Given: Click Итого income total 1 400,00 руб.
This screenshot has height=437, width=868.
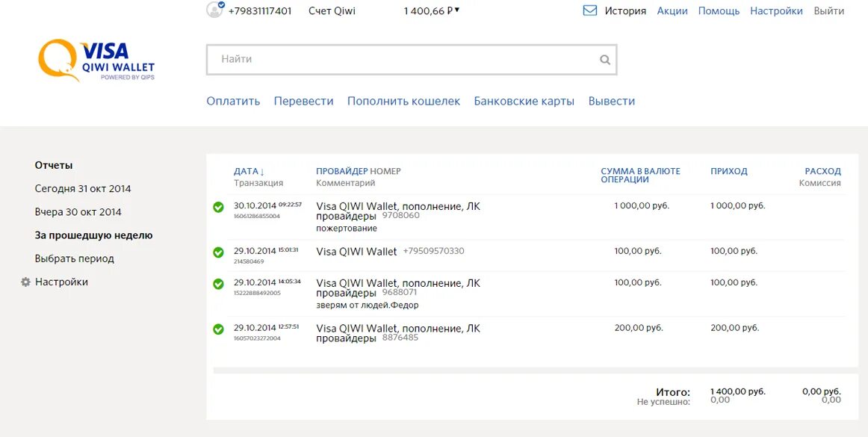Looking at the screenshot, I should [738, 391].
